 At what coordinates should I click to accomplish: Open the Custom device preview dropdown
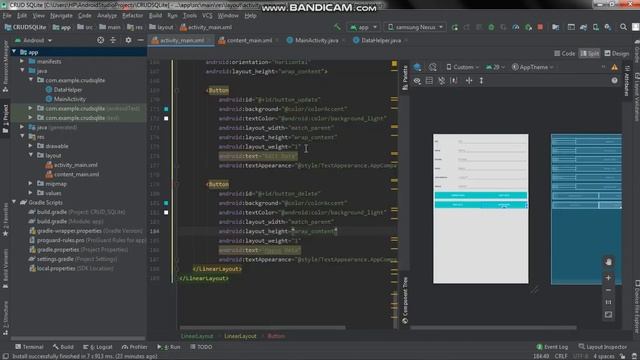pyautogui.click(x=463, y=67)
